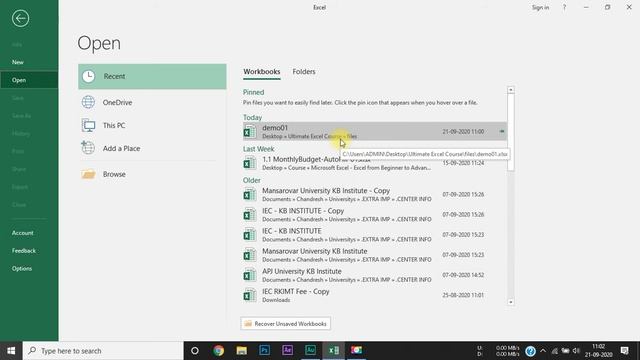This screenshot has height=360, width=640.
Task: Click the file icon beside APJ University KB Institute
Action: 249,276
